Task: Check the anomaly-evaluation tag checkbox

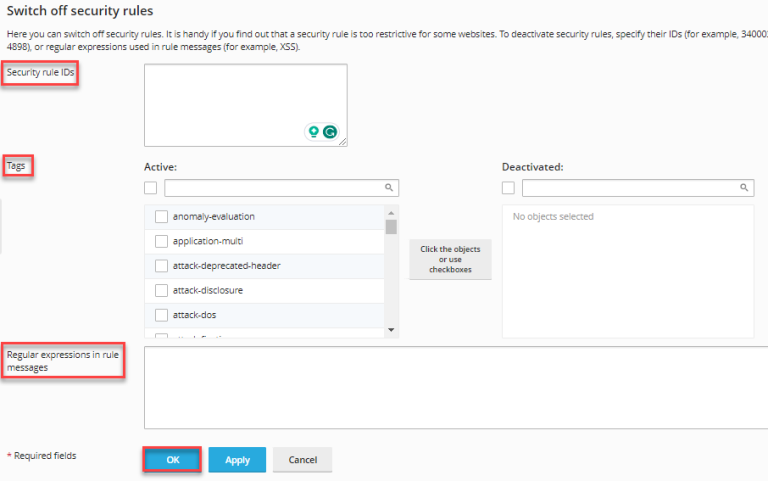Action: point(161,217)
